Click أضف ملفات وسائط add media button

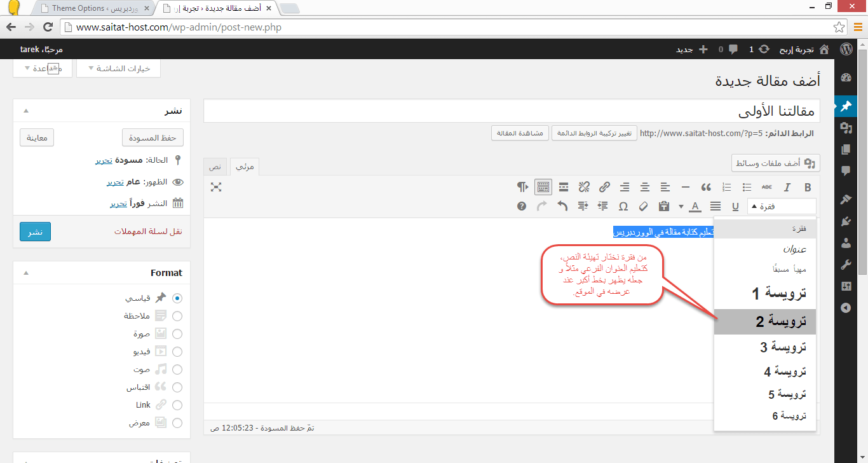pos(776,163)
